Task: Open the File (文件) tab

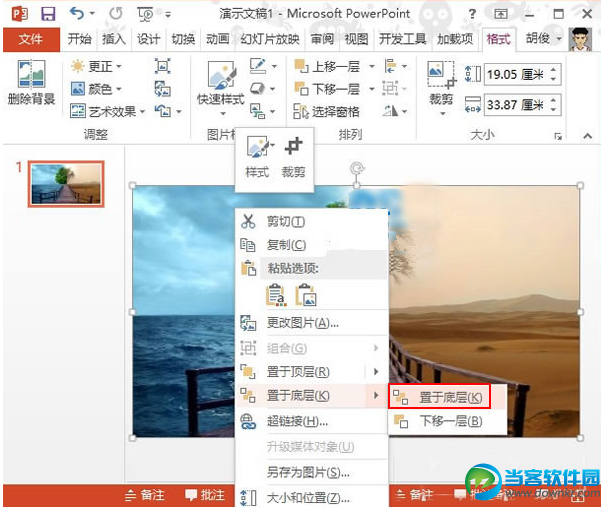Action: click(x=31, y=39)
